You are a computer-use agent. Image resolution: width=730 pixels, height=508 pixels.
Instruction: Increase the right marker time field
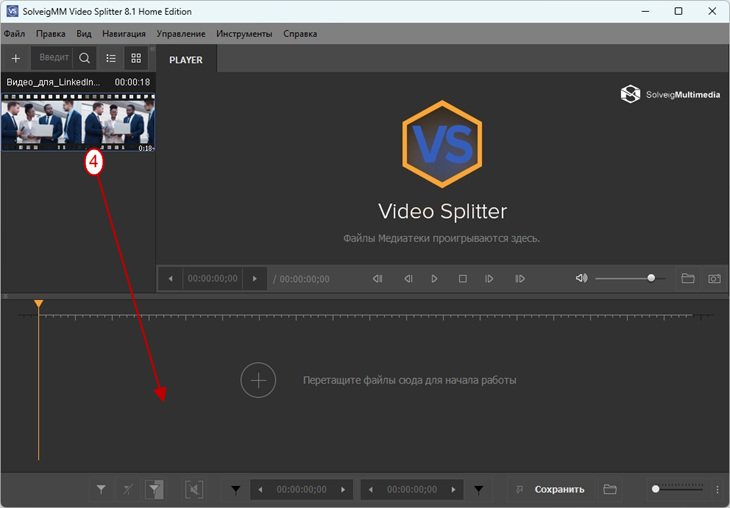[453, 489]
